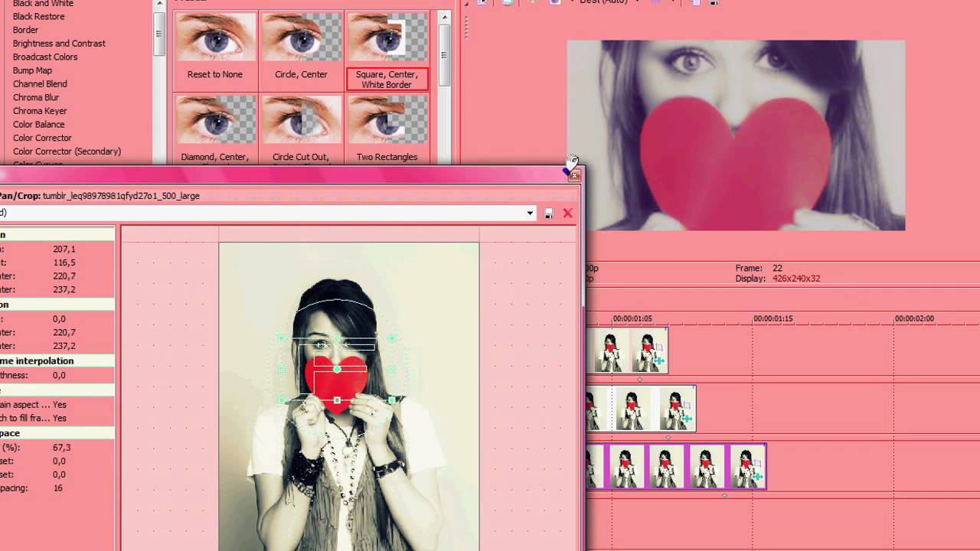This screenshot has height=551, width=980.
Task: Select the keyframe diamond below the purple track
Action: tap(724, 496)
